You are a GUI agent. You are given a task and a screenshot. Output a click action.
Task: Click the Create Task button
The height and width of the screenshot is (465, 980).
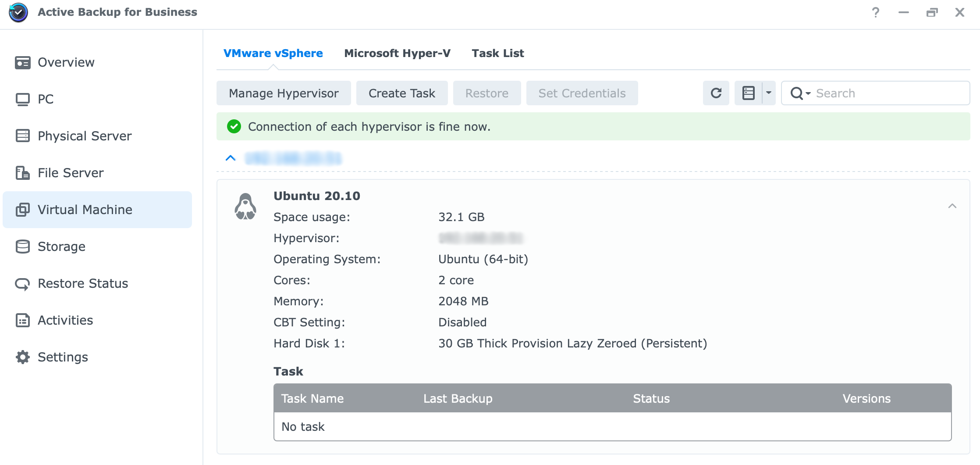click(402, 93)
